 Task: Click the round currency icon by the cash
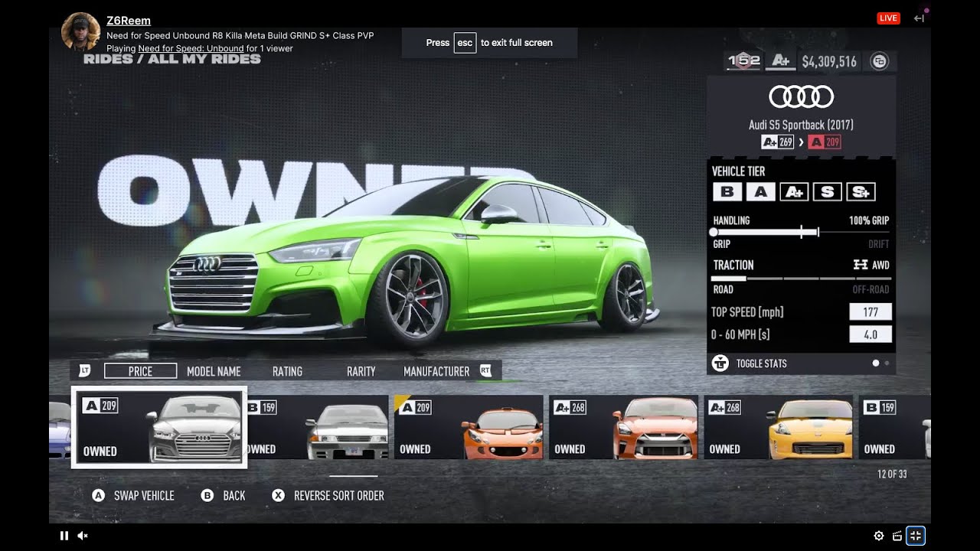click(880, 61)
